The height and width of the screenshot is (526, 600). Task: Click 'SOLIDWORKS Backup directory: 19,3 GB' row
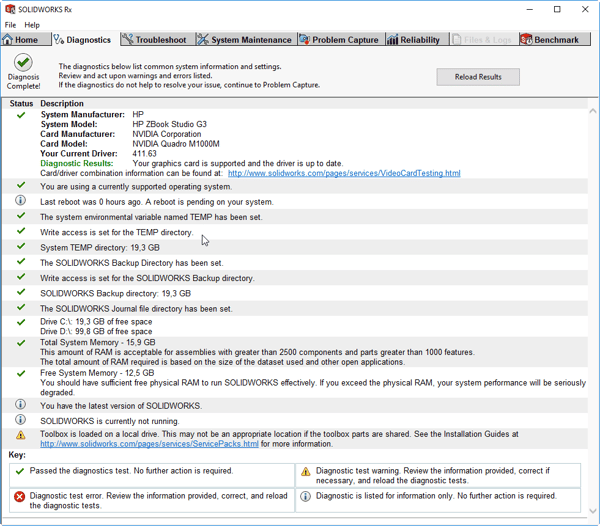[x=295, y=293]
